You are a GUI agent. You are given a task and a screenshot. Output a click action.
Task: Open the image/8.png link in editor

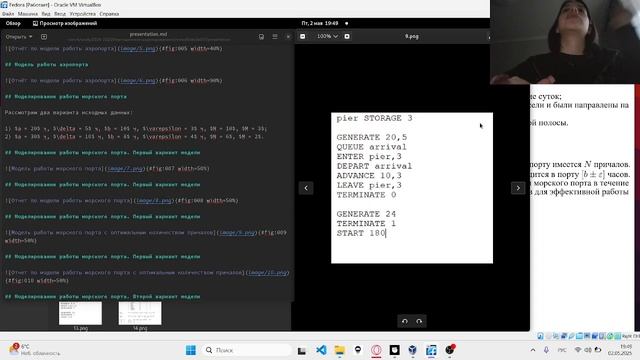[154, 201]
